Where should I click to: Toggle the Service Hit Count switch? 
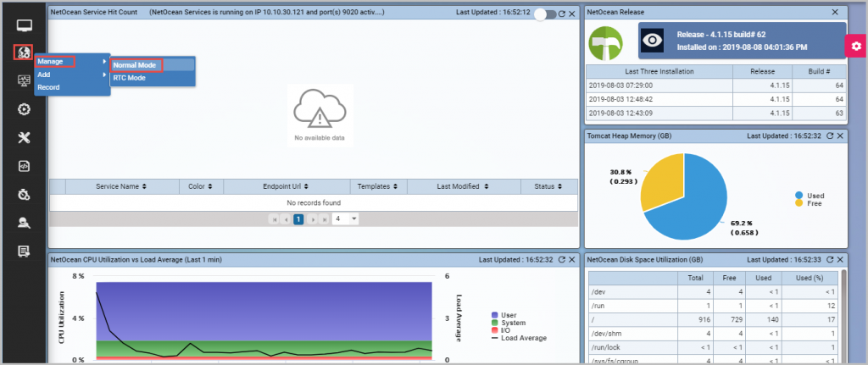pos(546,14)
